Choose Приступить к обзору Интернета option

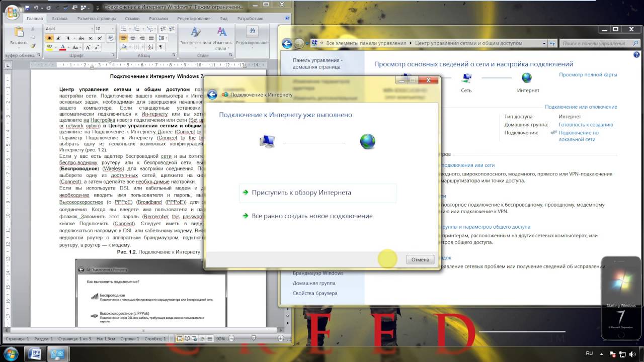[317, 193]
